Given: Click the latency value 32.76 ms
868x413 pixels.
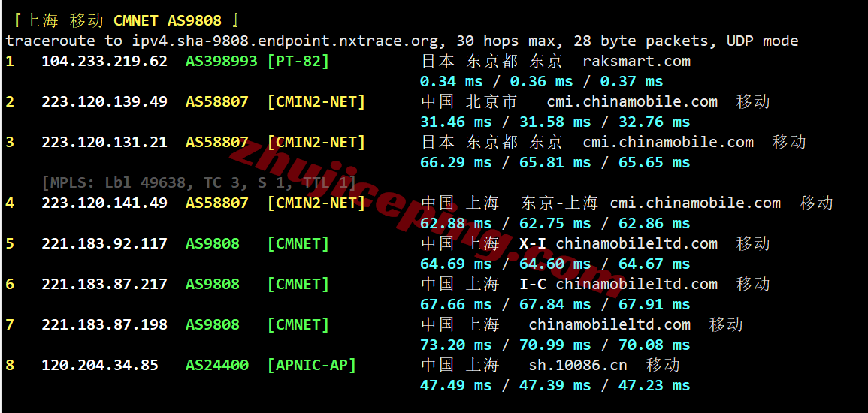Looking at the screenshot, I should (655, 122).
